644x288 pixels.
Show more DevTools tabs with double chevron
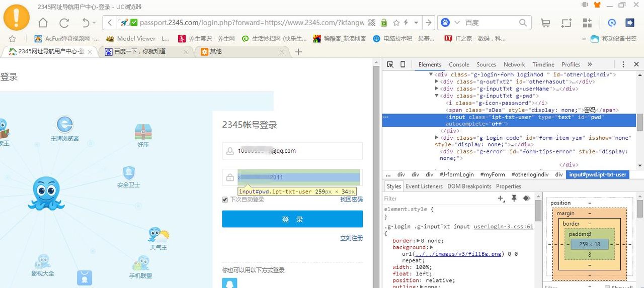point(590,64)
